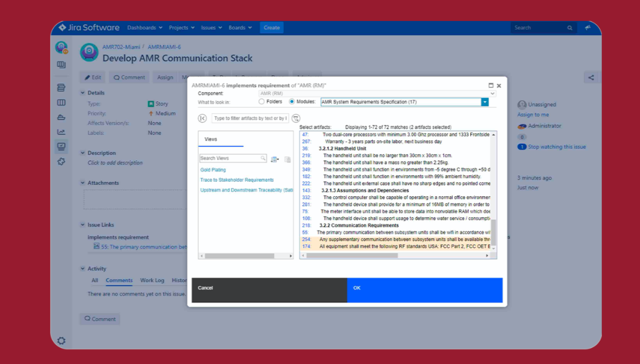640x364 pixels.
Task: Open the Dashboards menu
Action: [145, 28]
